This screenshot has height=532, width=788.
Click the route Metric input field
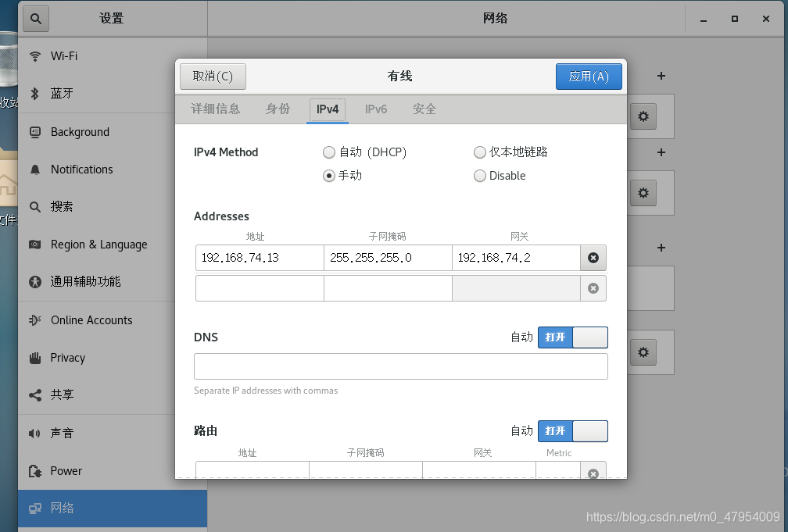point(558,470)
